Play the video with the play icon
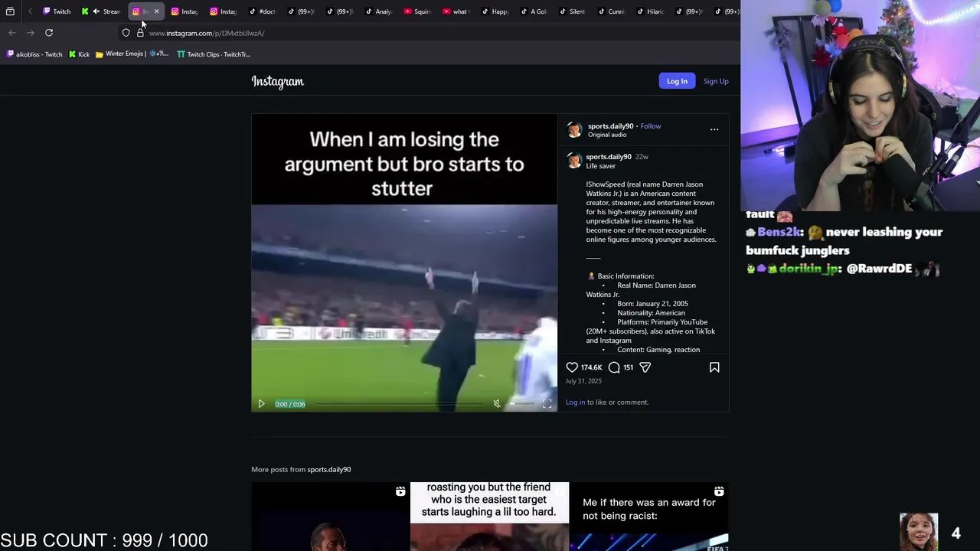Viewport: 980px width, 551px height. (x=261, y=404)
